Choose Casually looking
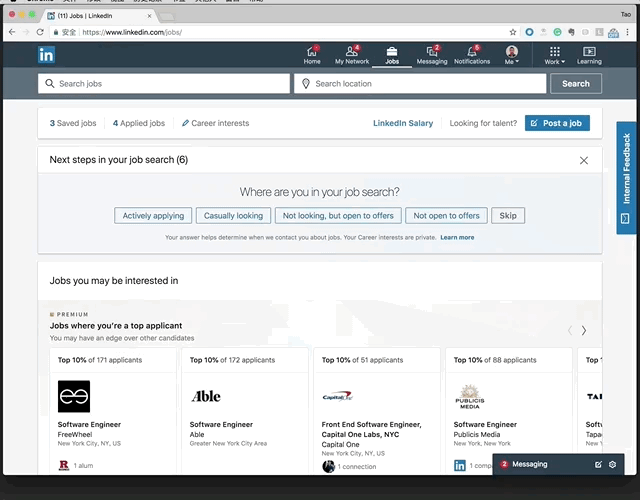 pos(233,216)
